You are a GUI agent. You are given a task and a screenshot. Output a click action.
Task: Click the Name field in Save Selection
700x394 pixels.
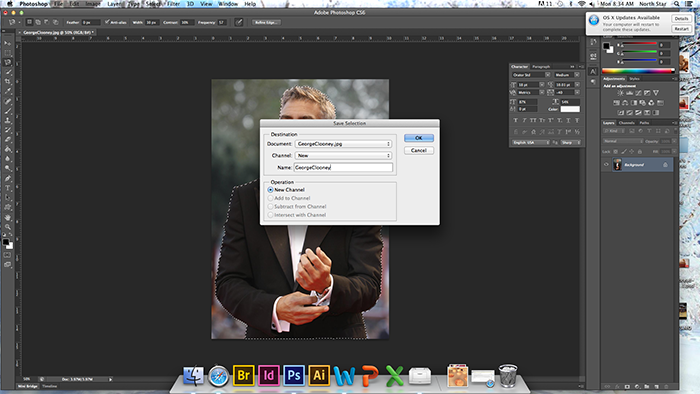coord(343,167)
